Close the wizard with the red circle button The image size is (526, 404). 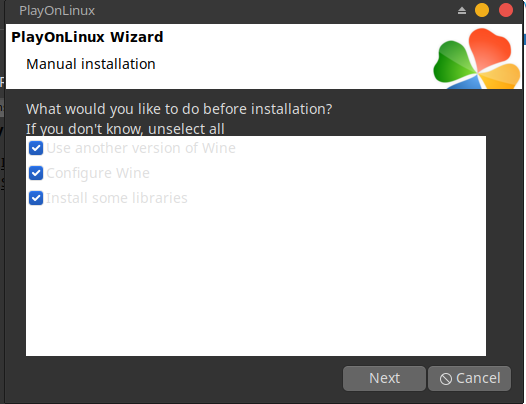coord(506,10)
